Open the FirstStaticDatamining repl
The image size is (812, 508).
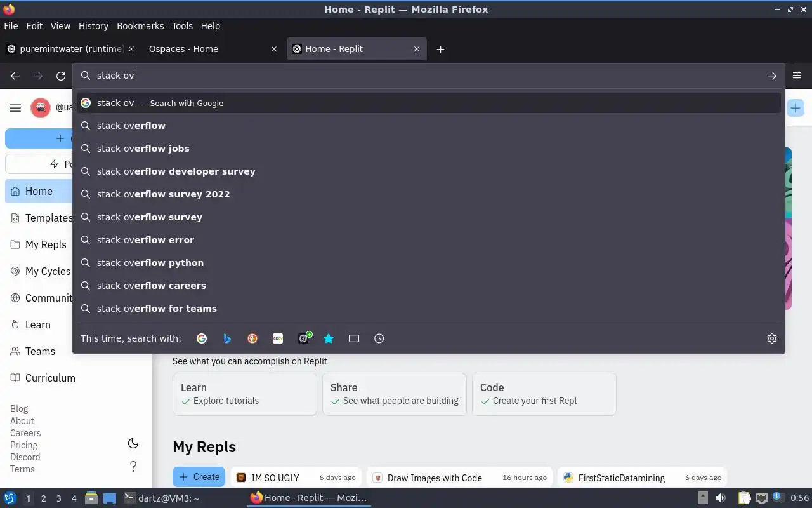coord(642,478)
